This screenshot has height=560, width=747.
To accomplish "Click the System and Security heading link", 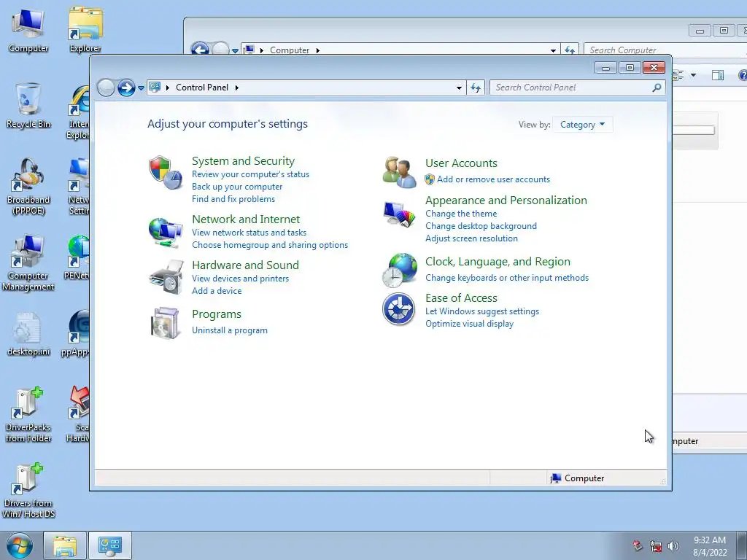I will click(243, 161).
